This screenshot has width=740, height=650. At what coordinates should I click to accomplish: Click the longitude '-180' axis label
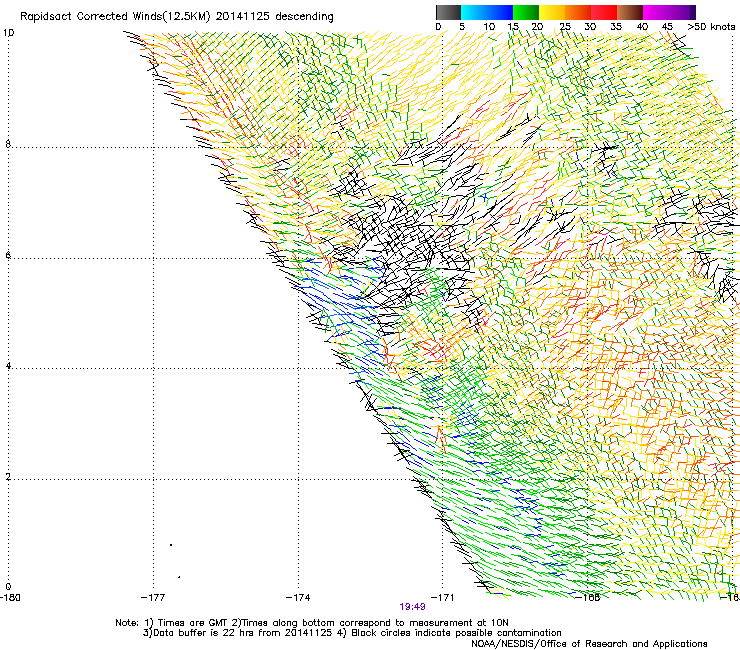coord(10,598)
